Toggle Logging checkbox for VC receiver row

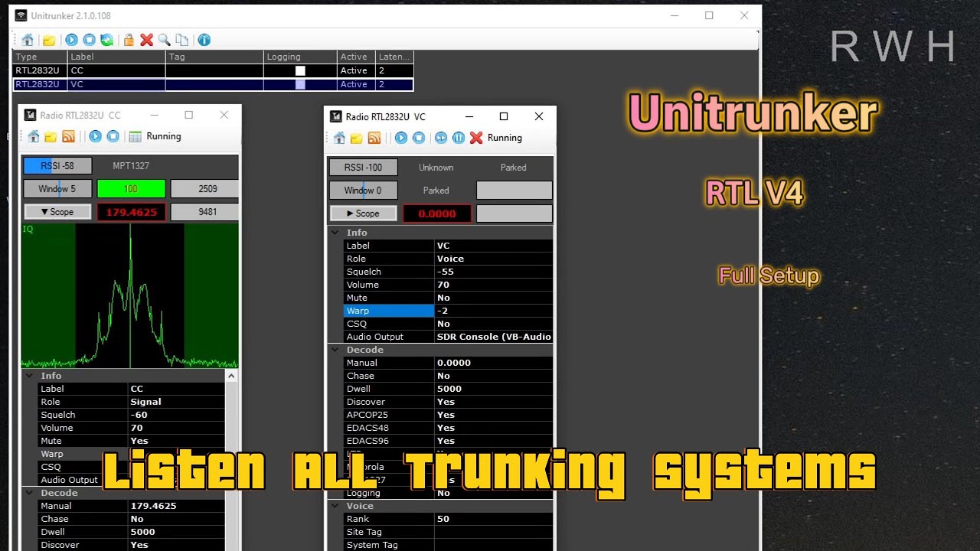pyautogui.click(x=300, y=84)
